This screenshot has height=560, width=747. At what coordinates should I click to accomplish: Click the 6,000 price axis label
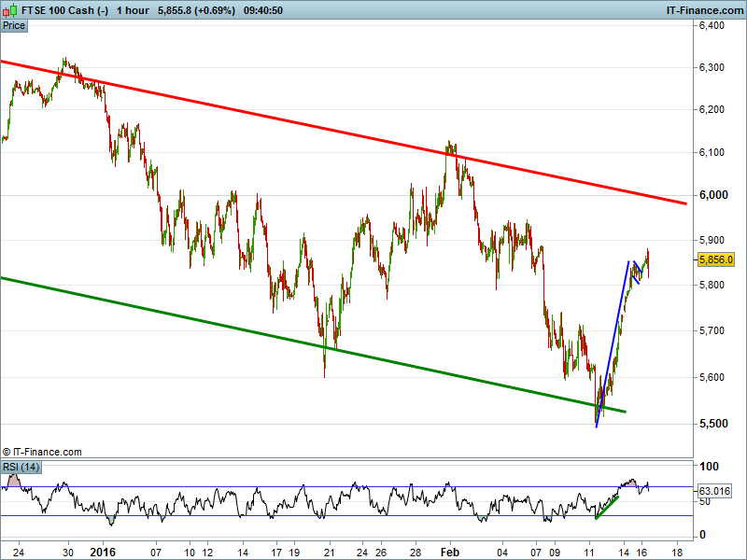coord(713,195)
